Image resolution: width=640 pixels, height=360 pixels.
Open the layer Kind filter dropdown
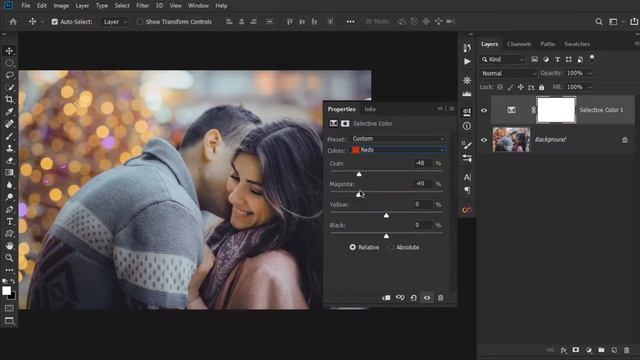tap(502, 60)
